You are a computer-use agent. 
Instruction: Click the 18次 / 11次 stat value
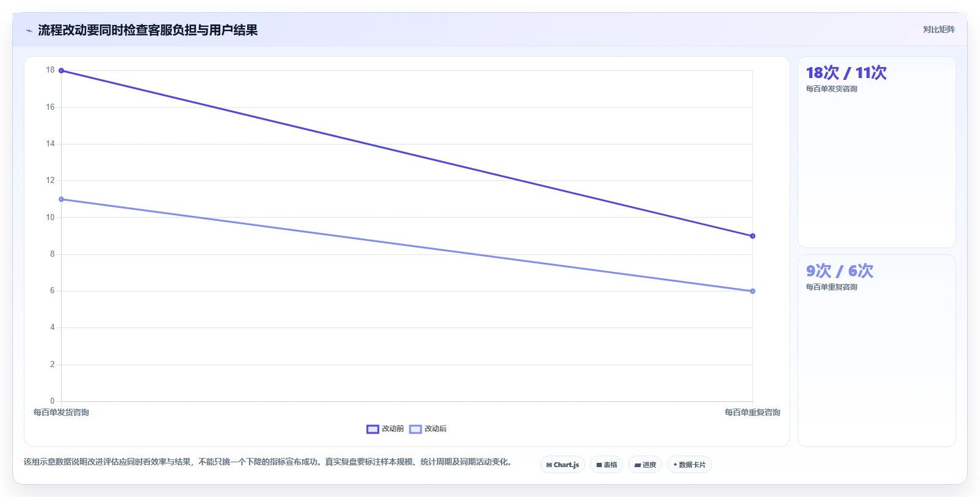(846, 73)
